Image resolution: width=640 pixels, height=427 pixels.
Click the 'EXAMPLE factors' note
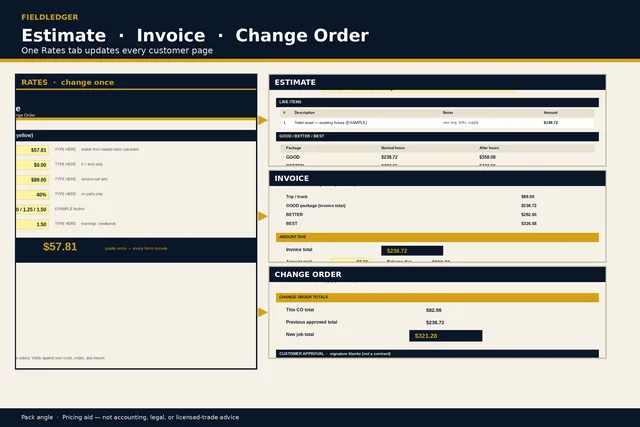coord(70,209)
